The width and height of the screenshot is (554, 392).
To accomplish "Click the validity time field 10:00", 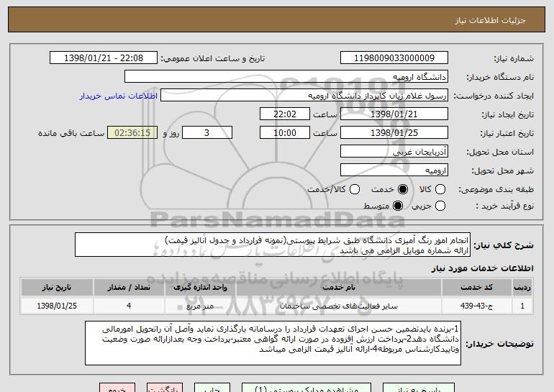I will [285, 133].
